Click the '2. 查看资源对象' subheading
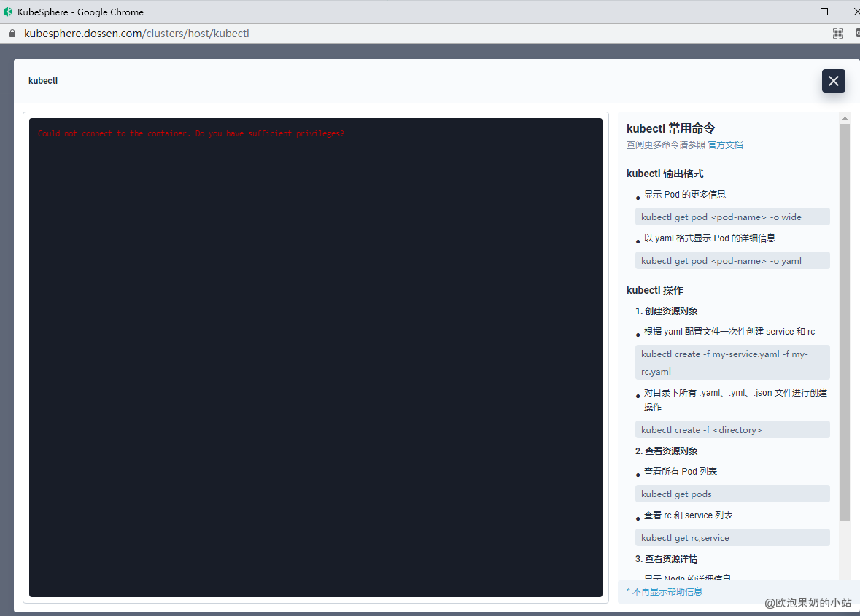Screen dimensions: 860x616 (x=667, y=451)
